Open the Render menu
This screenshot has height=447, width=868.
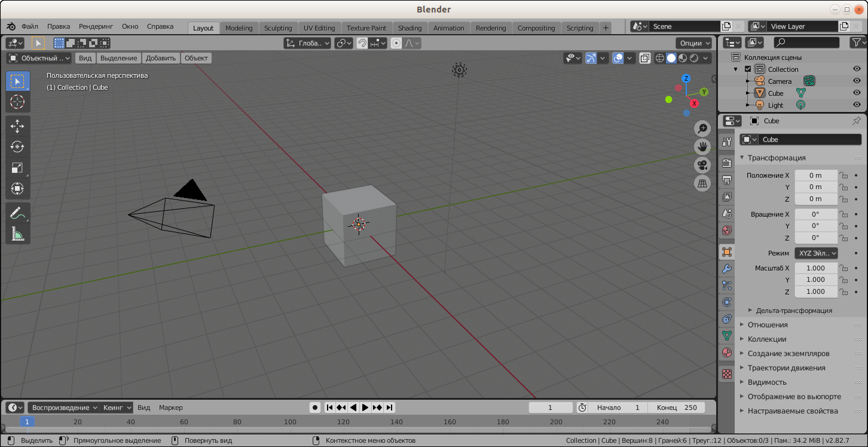[96, 26]
